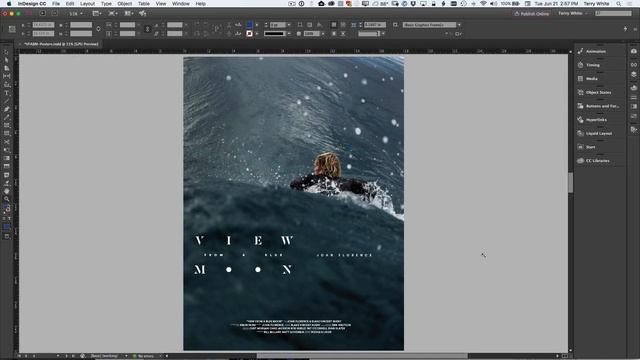Select the Gap tool
Image resolution: width=640 pixels, height=360 pixels.
click(7, 77)
